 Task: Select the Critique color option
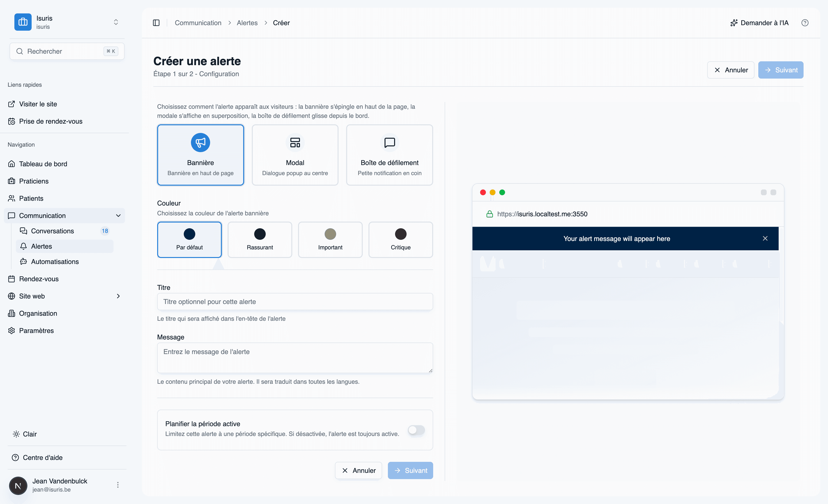point(401,240)
